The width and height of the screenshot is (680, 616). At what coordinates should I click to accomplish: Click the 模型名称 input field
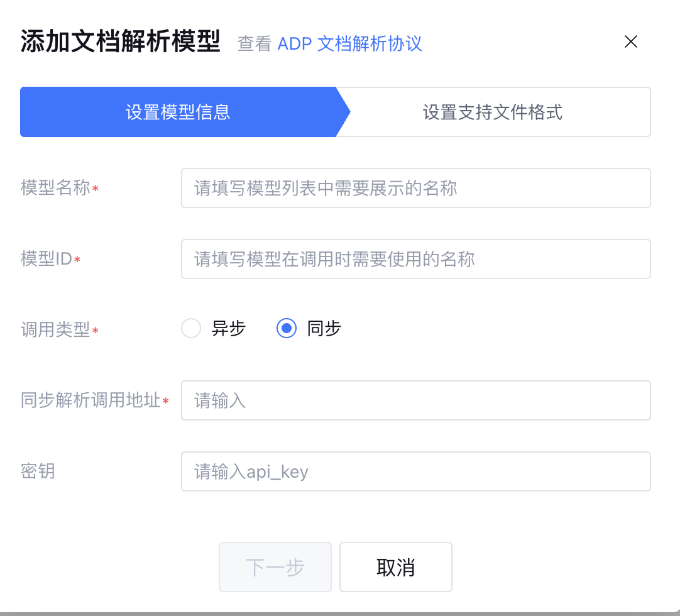click(415, 188)
